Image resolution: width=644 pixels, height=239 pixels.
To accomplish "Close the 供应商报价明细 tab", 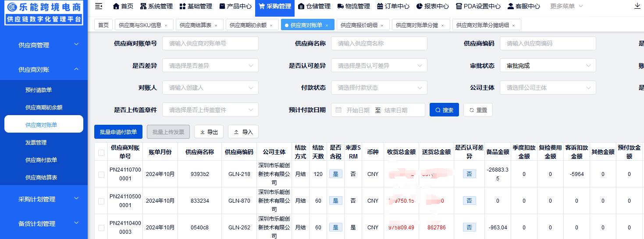I will (x=382, y=25).
